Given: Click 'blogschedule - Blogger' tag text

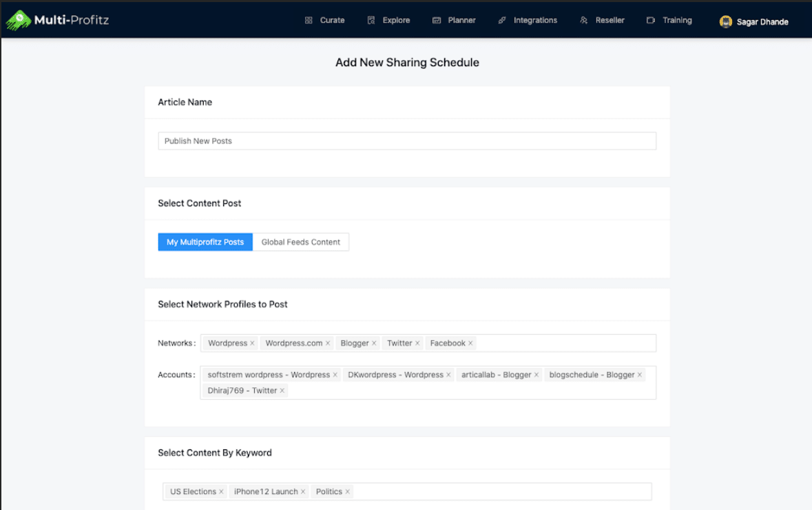Looking at the screenshot, I should point(592,375).
